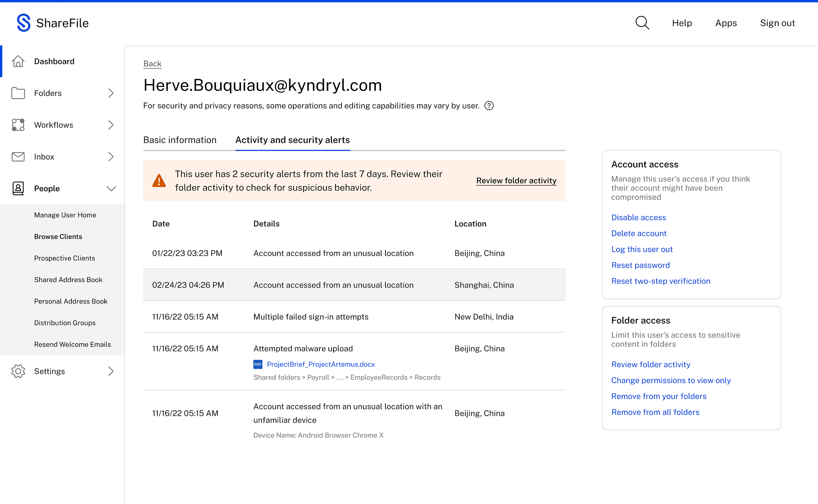This screenshot has width=818, height=504.
Task: Click the Inbox envelope icon
Action: click(x=18, y=156)
